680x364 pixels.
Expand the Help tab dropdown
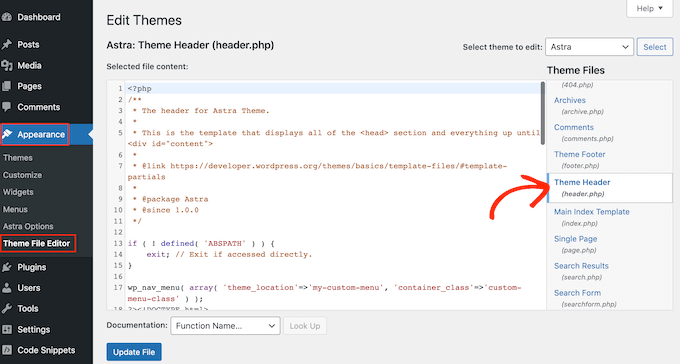click(x=650, y=8)
